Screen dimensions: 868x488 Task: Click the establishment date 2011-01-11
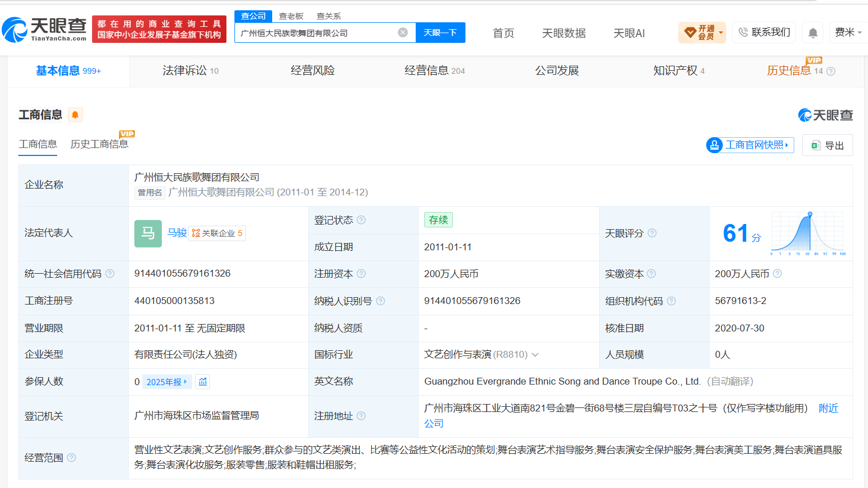click(448, 247)
